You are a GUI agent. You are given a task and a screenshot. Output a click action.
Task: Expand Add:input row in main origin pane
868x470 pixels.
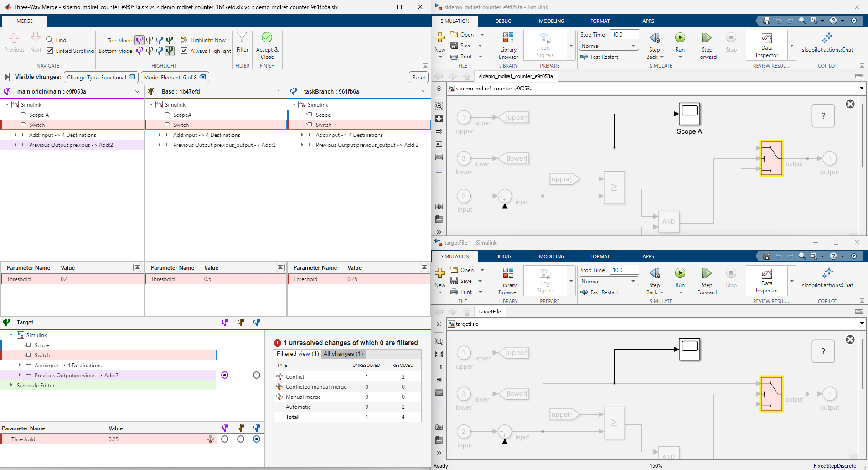[15, 135]
